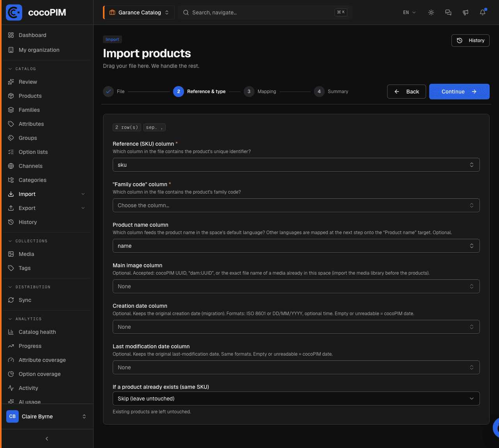
Task: Open the Product name column dropdown
Action: 296,246
